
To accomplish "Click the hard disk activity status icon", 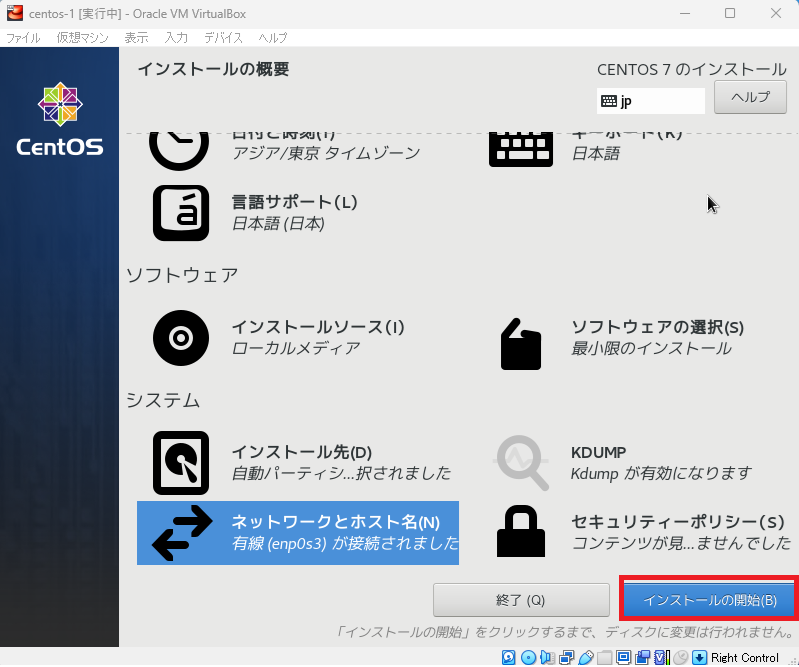I will [x=508, y=657].
